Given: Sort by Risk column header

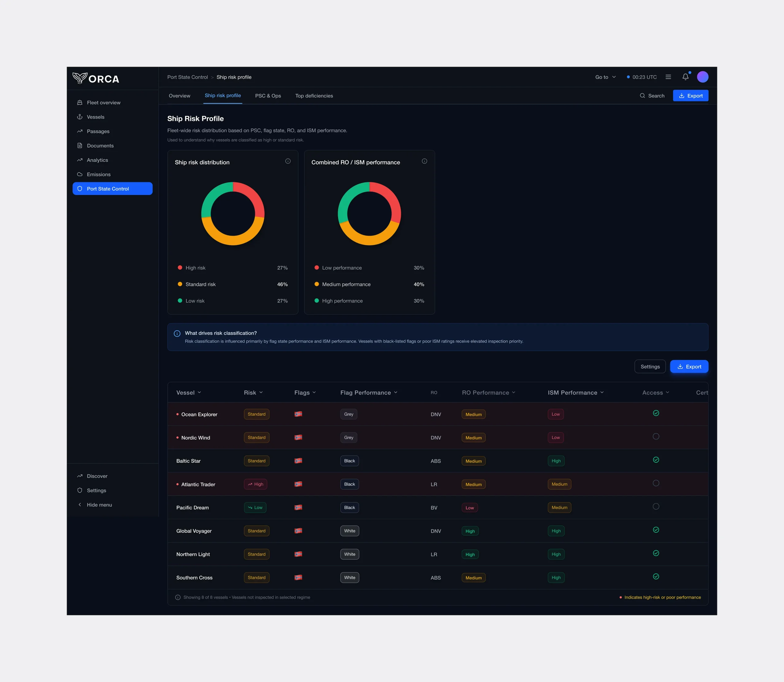Looking at the screenshot, I should pyautogui.click(x=253, y=392).
